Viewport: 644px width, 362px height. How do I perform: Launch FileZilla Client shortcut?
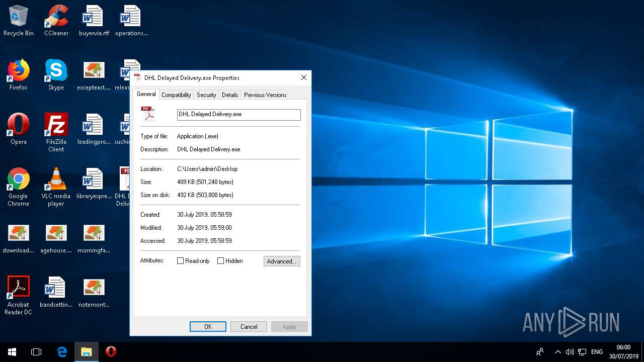coord(56,133)
